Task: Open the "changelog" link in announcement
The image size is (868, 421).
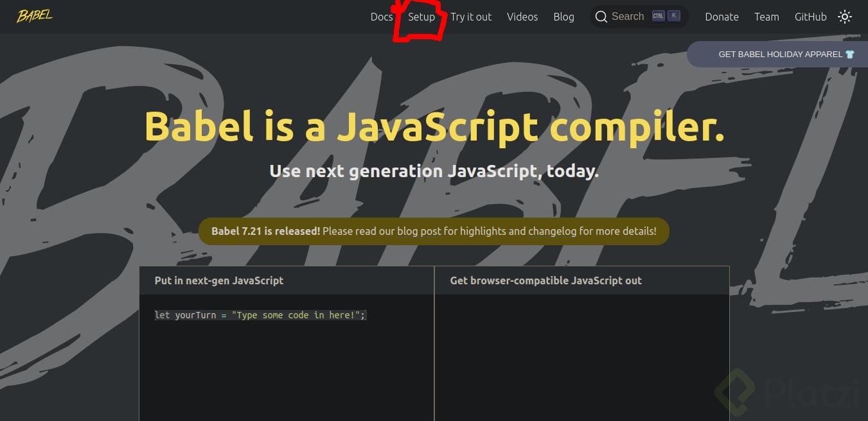Action: [552, 231]
